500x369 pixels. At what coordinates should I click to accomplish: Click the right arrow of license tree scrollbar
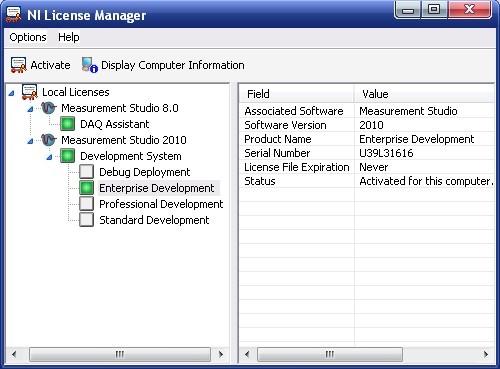click(x=221, y=354)
